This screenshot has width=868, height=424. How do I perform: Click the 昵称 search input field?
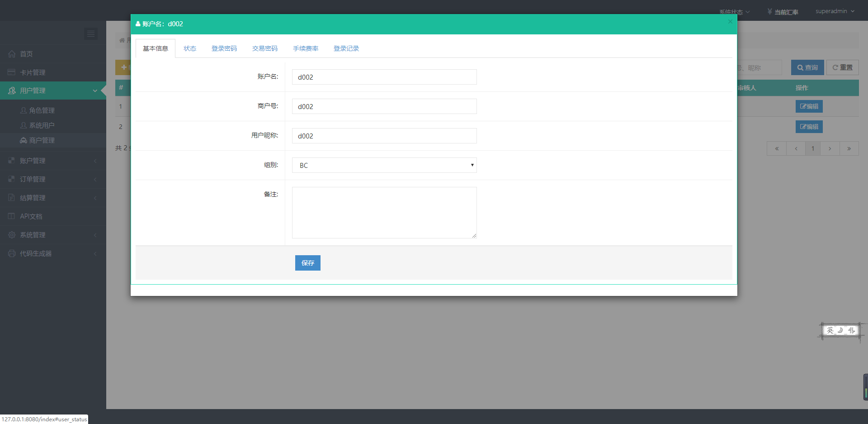click(759, 68)
